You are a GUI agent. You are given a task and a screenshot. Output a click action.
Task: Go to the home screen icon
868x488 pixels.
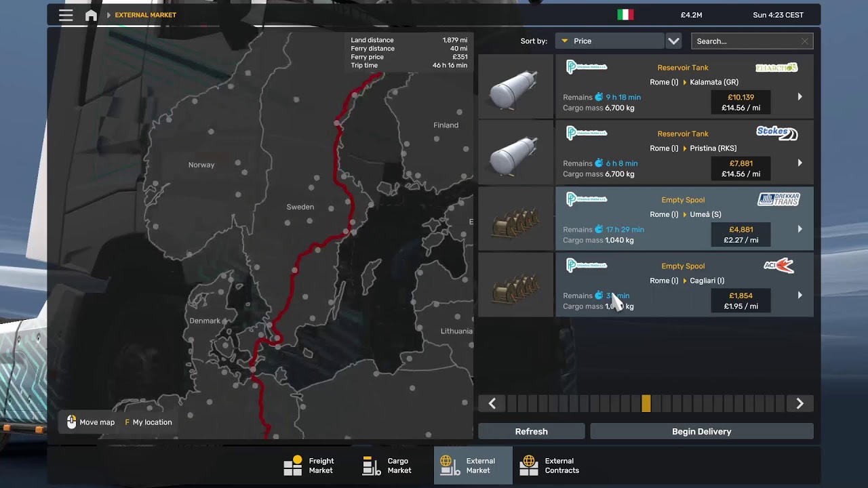click(91, 15)
